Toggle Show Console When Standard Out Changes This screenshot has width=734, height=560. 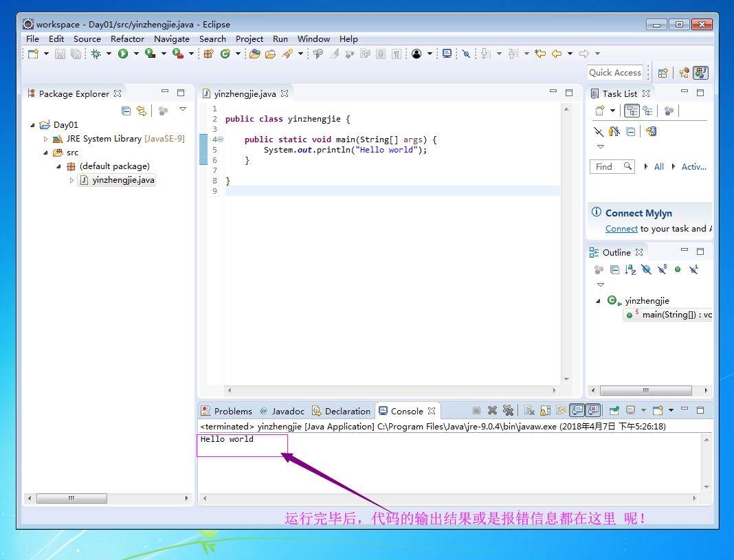click(577, 411)
